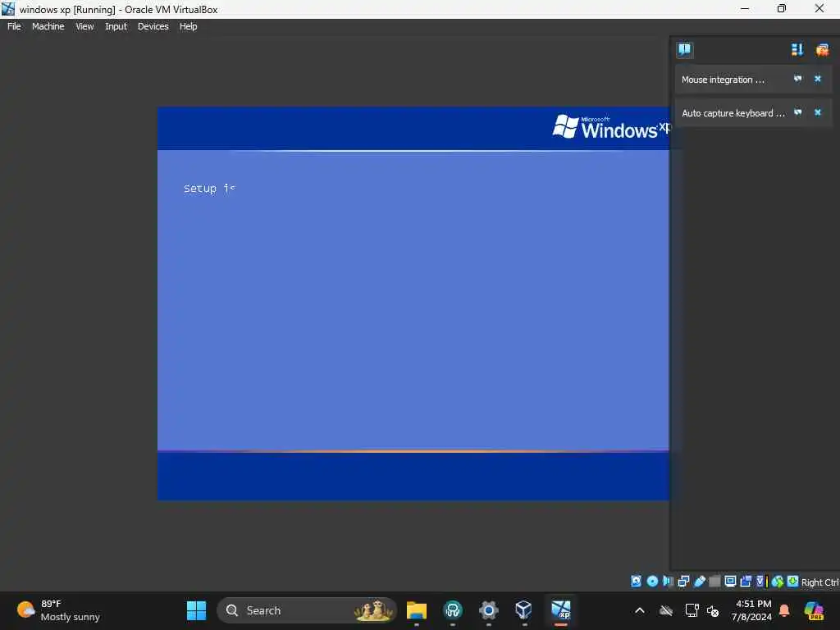This screenshot has height=630, width=840.
Task: Open the File menu
Action: [14, 26]
